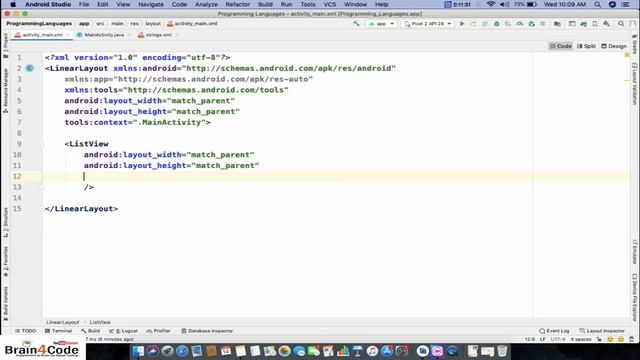Click the Make Project hammer icon
Screen dimensions: 640x360
[356, 24]
